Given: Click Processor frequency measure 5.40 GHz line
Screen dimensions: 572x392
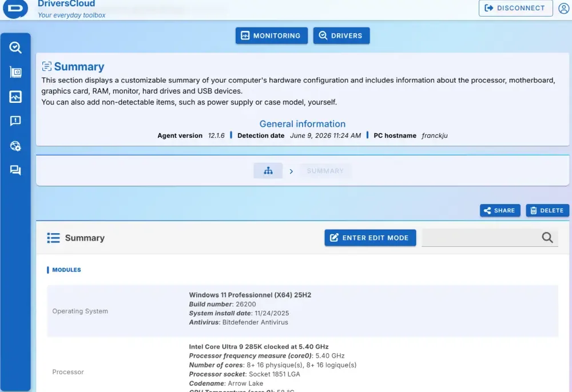Looking at the screenshot, I should (x=267, y=356).
